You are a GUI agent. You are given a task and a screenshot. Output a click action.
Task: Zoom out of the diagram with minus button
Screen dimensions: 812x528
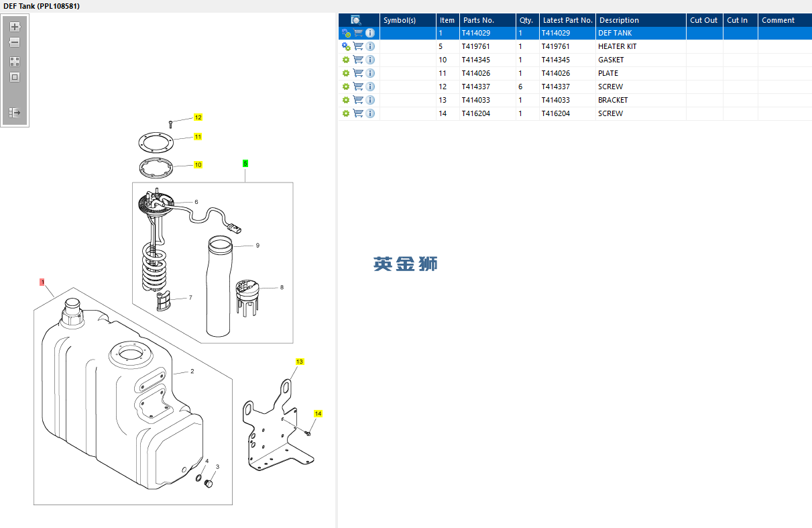(15, 42)
